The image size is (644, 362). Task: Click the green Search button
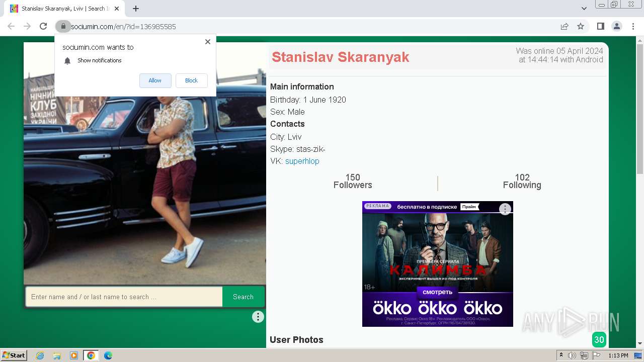pos(243,297)
